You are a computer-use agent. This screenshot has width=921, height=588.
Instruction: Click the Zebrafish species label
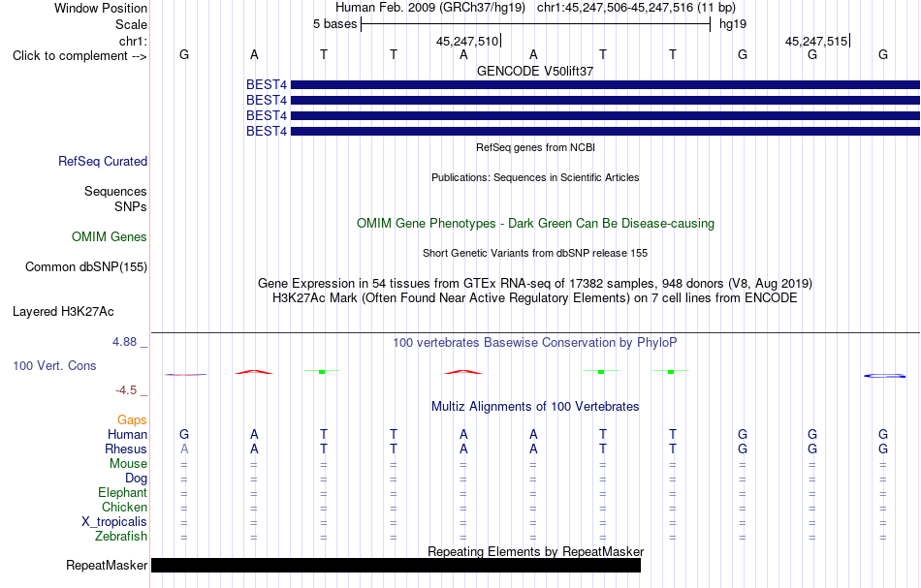click(x=121, y=537)
